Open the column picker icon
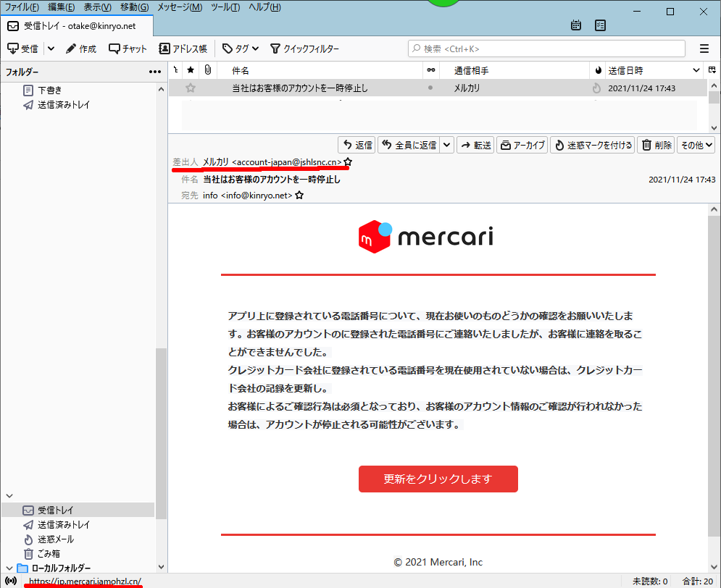Viewport: 721px width, 588px height. click(x=712, y=70)
